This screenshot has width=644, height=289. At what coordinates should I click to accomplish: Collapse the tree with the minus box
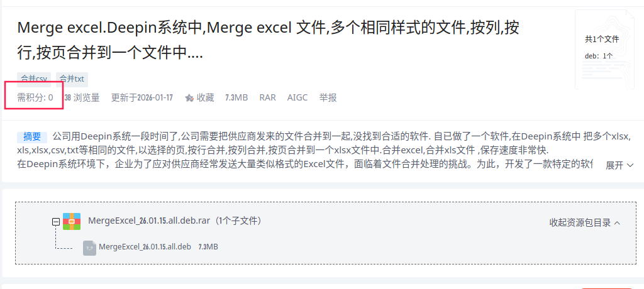point(56,222)
